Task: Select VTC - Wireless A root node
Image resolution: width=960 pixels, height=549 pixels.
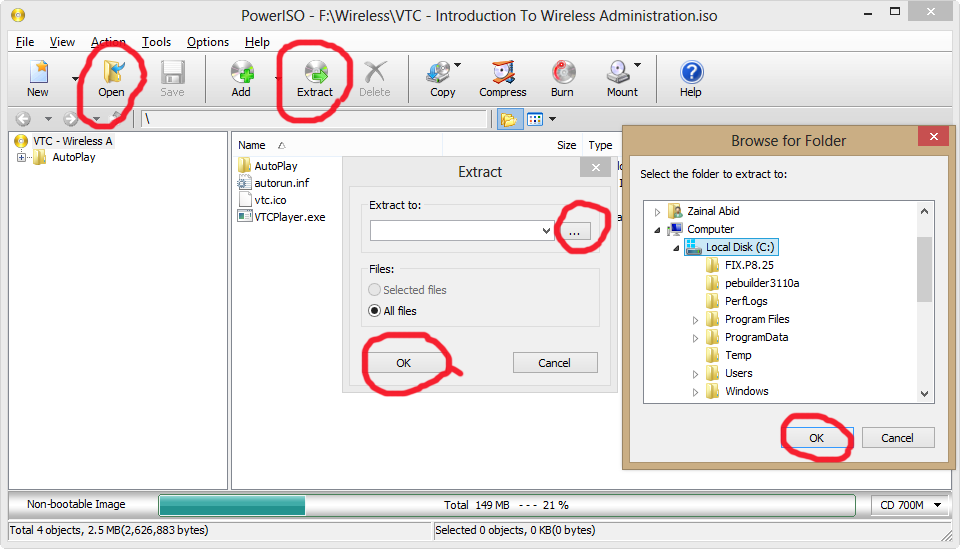Action: (x=64, y=141)
